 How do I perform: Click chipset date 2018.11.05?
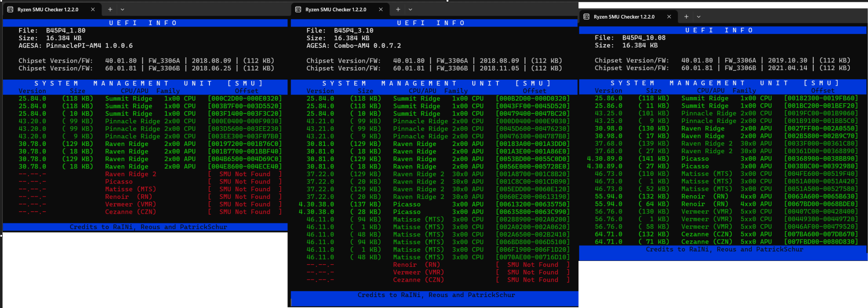499,69
